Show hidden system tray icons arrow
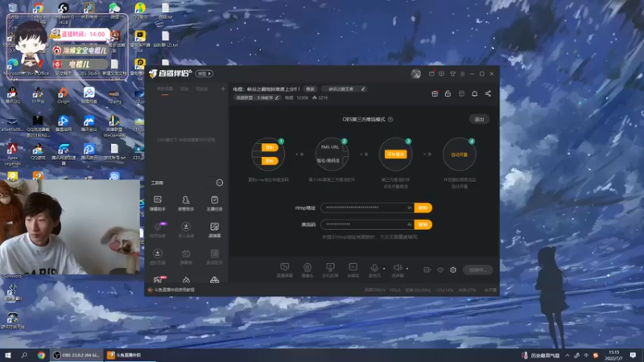The height and width of the screenshot is (362, 644). pyautogui.click(x=568, y=356)
